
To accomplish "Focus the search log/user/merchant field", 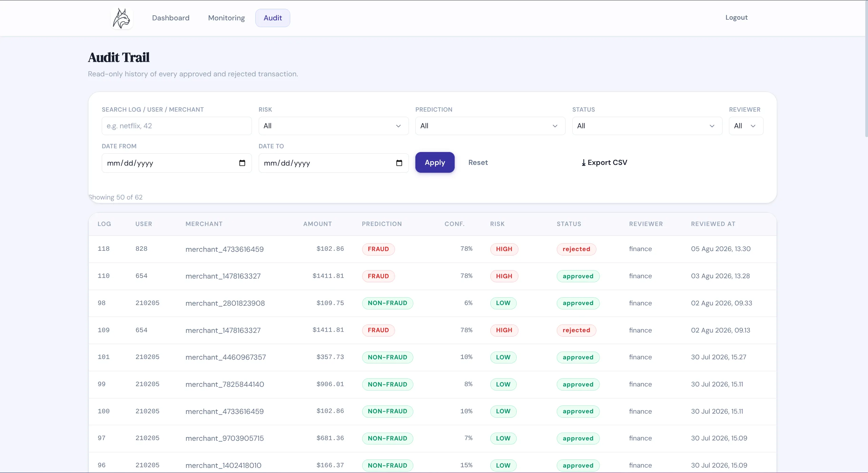I will [x=177, y=126].
